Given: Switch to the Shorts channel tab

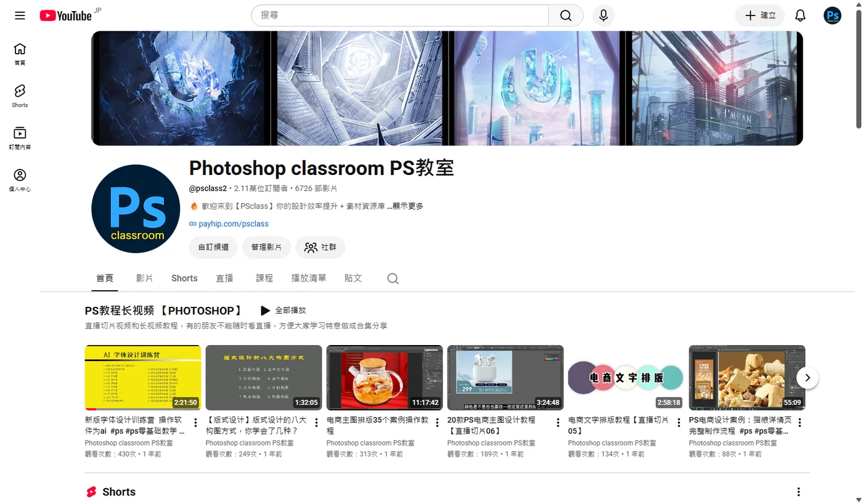Looking at the screenshot, I should click(x=184, y=278).
